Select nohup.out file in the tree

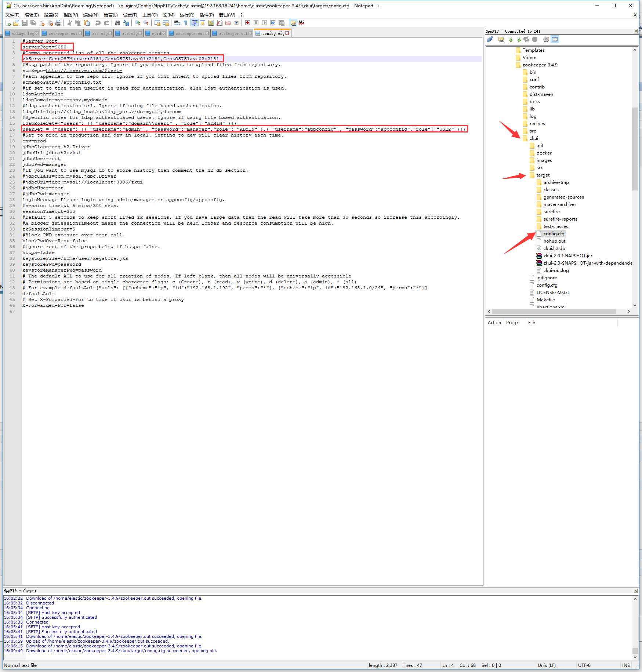tap(554, 241)
